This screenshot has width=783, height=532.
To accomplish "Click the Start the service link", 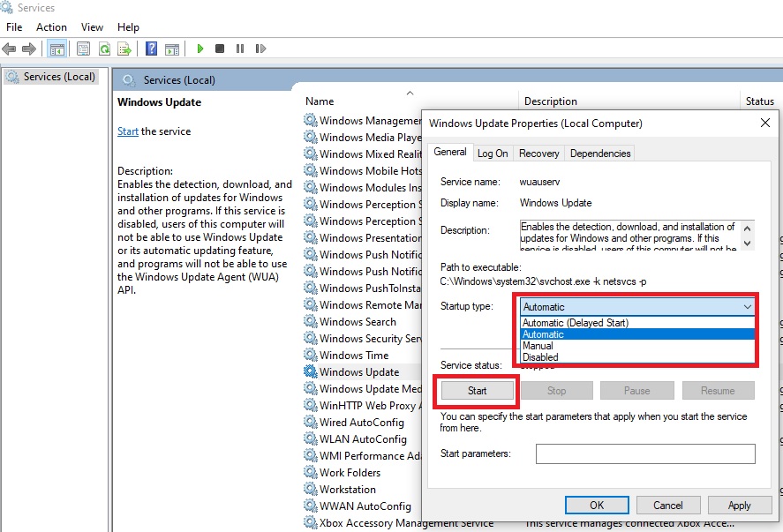I will (126, 131).
